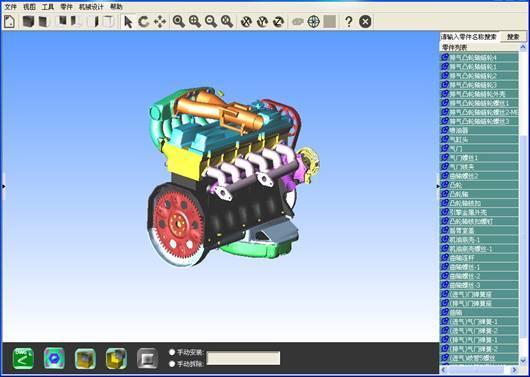
Task: Select the 手动安装 radio button
Action: [172, 352]
